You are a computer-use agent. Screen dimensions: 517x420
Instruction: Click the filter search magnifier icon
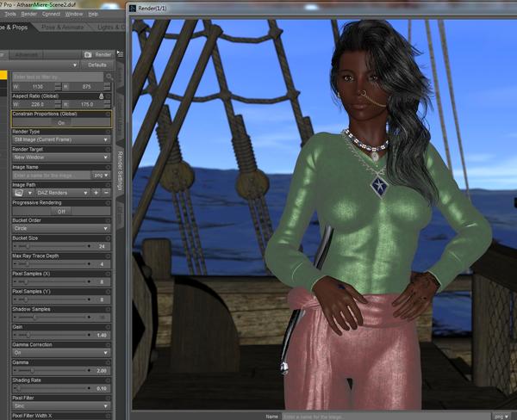tap(109, 77)
